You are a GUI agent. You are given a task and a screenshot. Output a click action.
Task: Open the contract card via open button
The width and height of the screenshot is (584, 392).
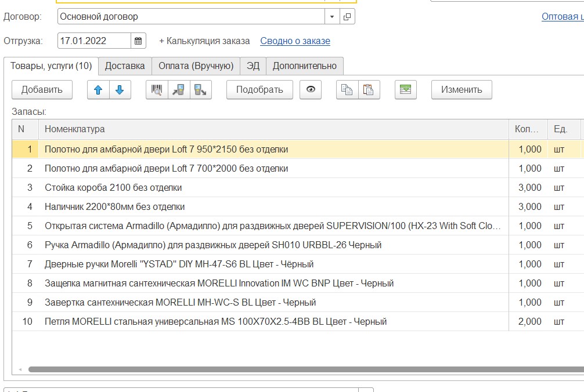347,17
